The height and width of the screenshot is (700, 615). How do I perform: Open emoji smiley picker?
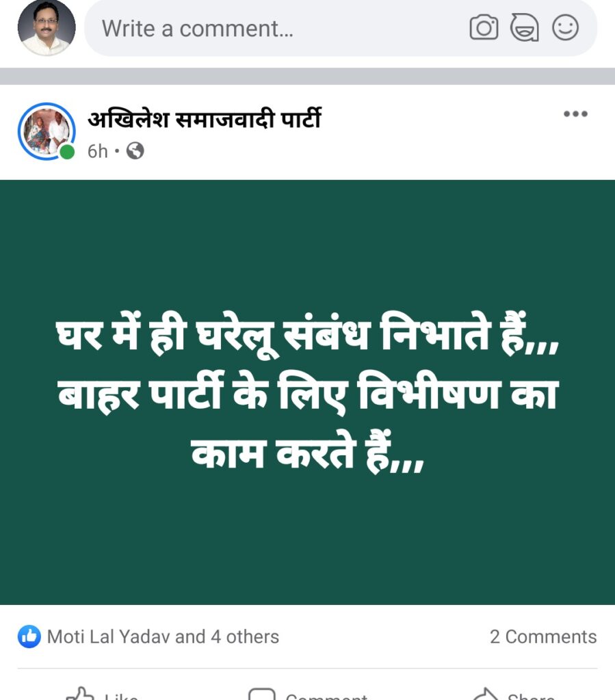566,27
